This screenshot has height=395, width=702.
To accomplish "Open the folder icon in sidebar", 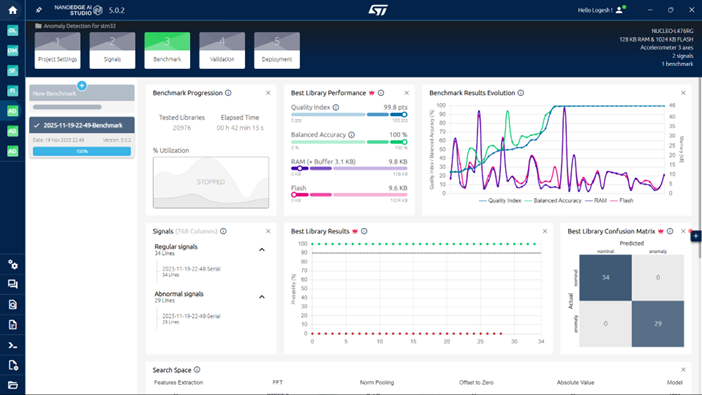I will pyautogui.click(x=13, y=385).
